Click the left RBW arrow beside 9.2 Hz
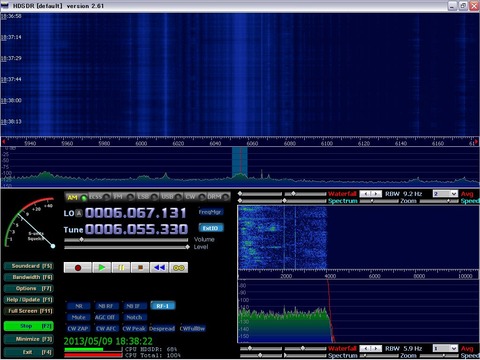This screenshot has height=360, width=480. [365, 194]
